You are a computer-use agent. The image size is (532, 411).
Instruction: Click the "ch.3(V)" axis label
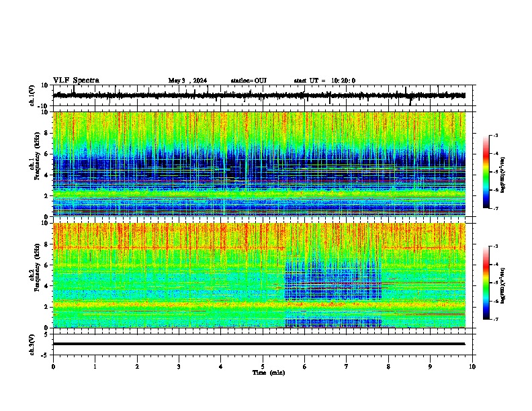pos(32,345)
